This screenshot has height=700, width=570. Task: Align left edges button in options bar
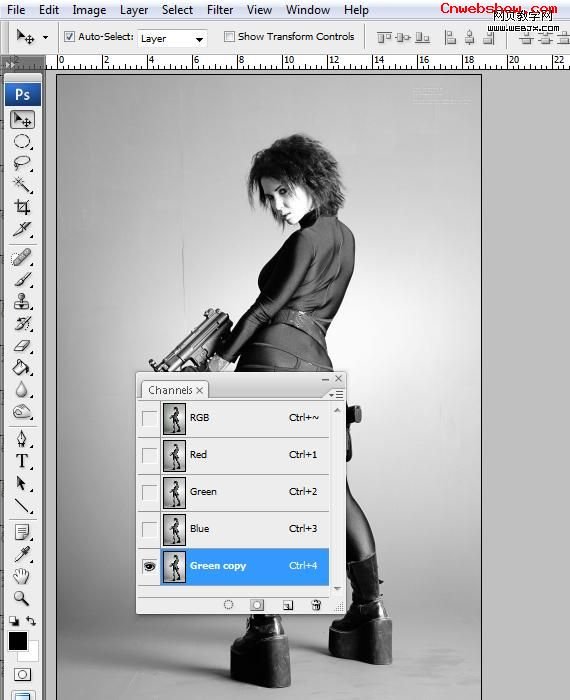[x=450, y=38]
